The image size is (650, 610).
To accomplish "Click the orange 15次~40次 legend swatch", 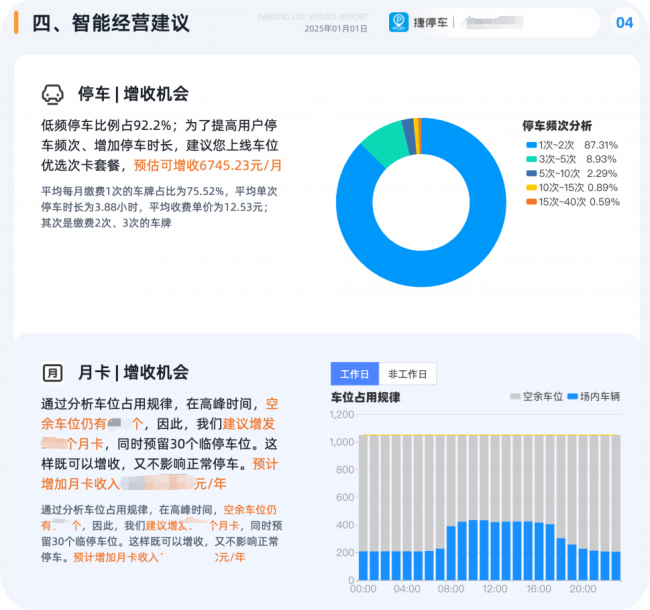I will [531, 202].
